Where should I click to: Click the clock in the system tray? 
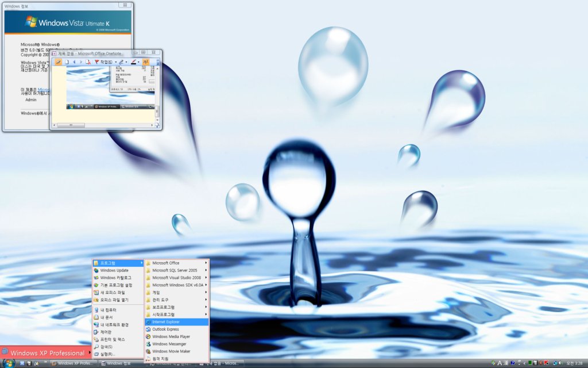[x=574, y=363]
